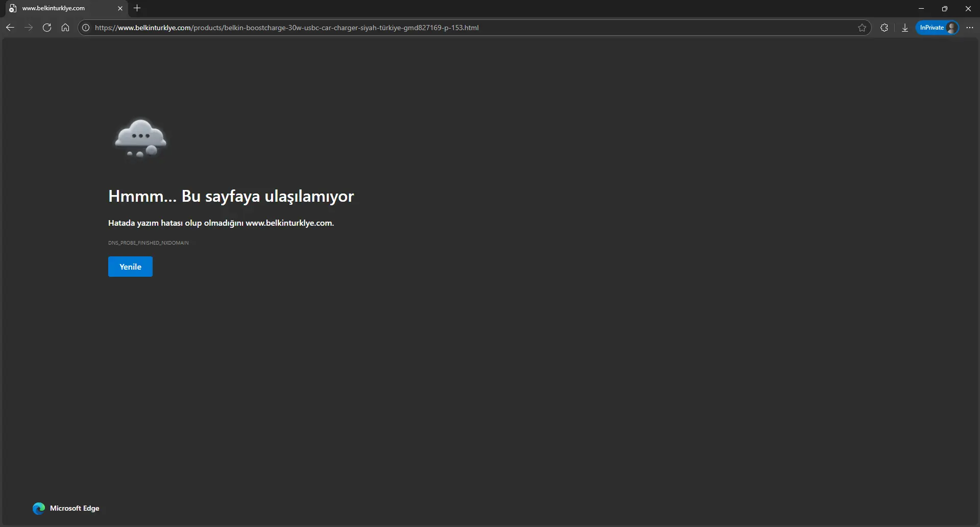This screenshot has height=527, width=980.
Task: Open a new tab with plus button
Action: pyautogui.click(x=137, y=8)
